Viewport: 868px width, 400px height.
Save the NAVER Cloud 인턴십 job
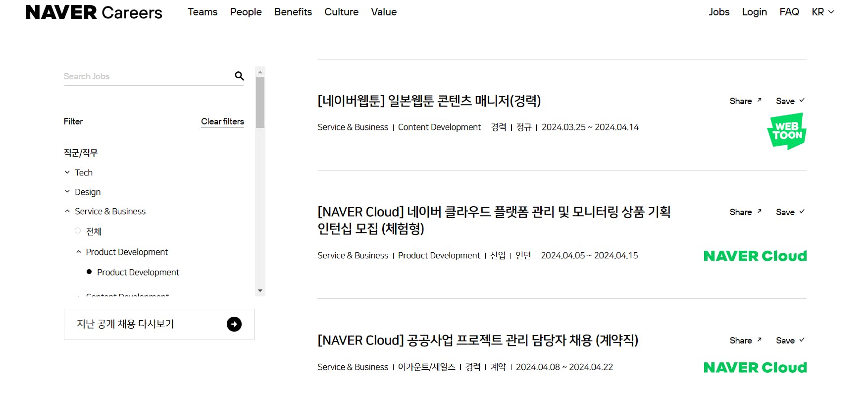(x=790, y=212)
